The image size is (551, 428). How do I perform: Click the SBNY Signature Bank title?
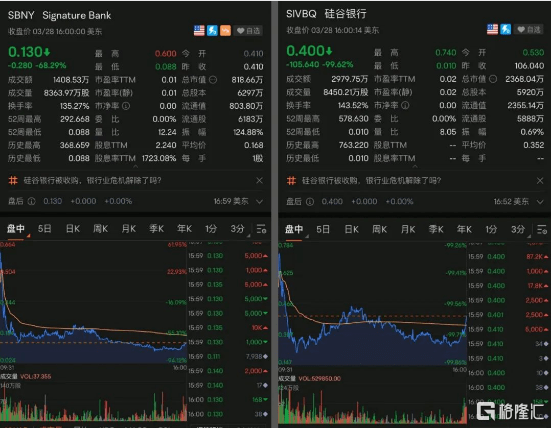click(x=59, y=15)
